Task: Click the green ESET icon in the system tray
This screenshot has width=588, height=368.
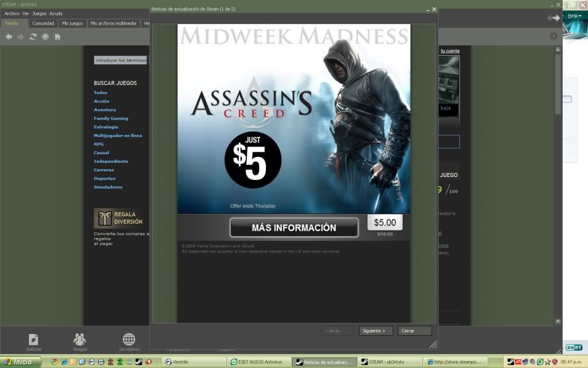Action: (x=540, y=362)
